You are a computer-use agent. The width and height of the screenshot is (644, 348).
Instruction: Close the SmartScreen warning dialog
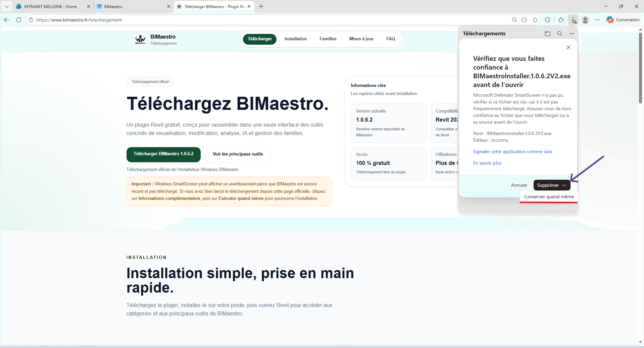point(568,47)
